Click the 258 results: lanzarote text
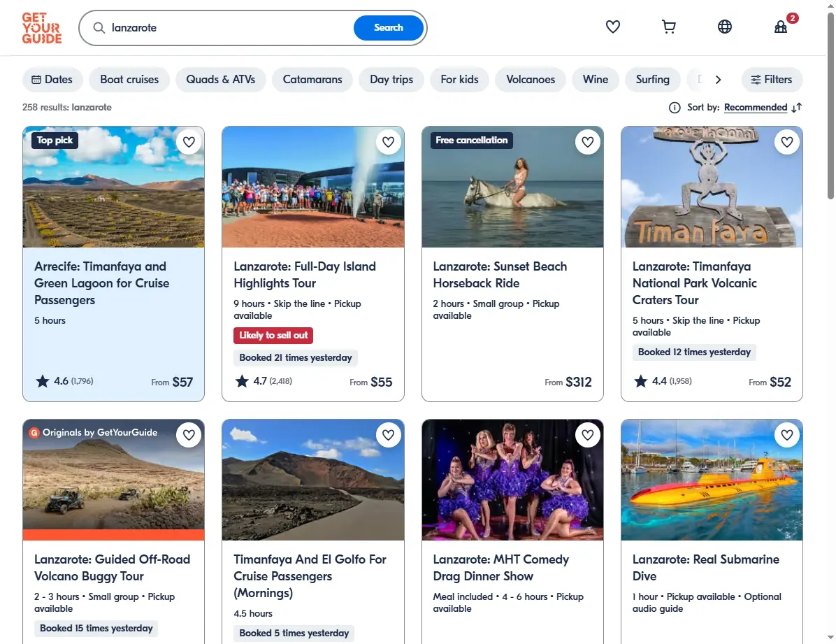The height and width of the screenshot is (644, 836). coord(66,107)
